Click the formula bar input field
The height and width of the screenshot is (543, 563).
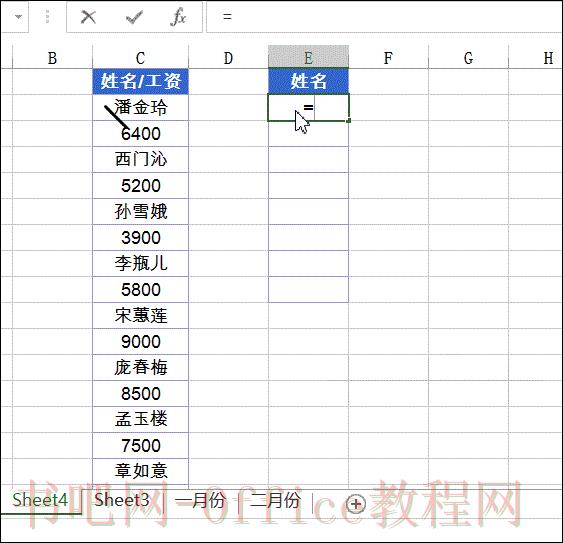(384, 17)
